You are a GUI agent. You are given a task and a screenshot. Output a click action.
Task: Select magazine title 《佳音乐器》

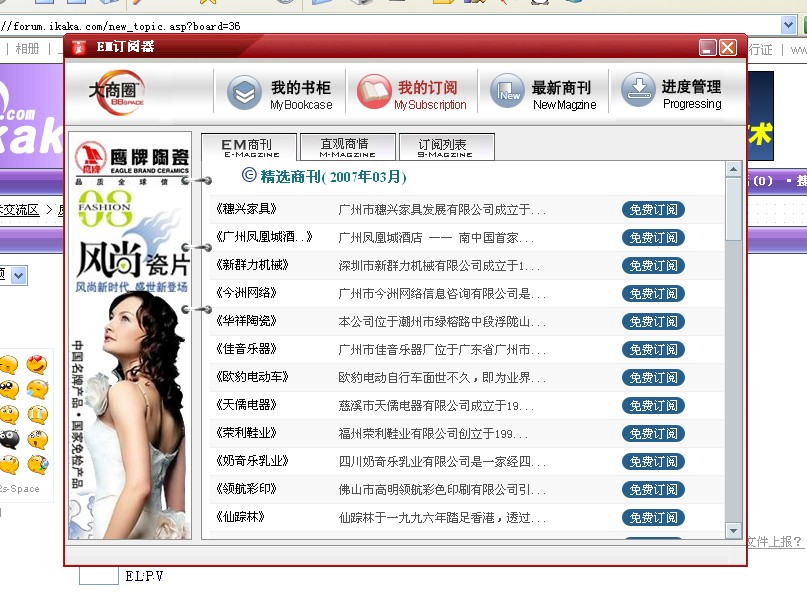(247, 348)
